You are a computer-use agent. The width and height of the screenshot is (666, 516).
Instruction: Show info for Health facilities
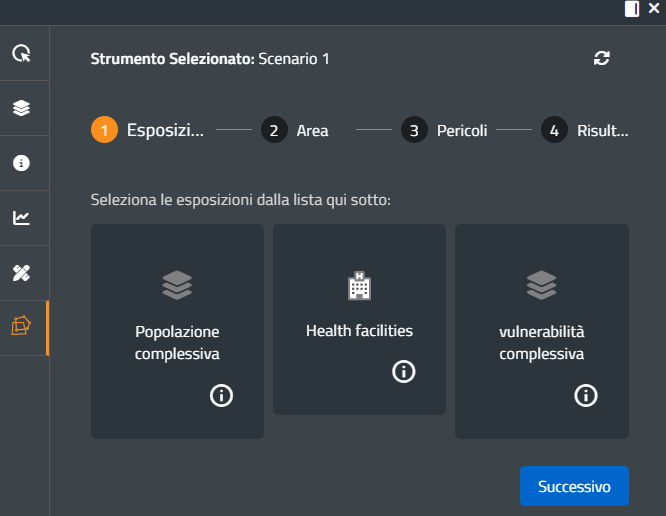point(403,372)
